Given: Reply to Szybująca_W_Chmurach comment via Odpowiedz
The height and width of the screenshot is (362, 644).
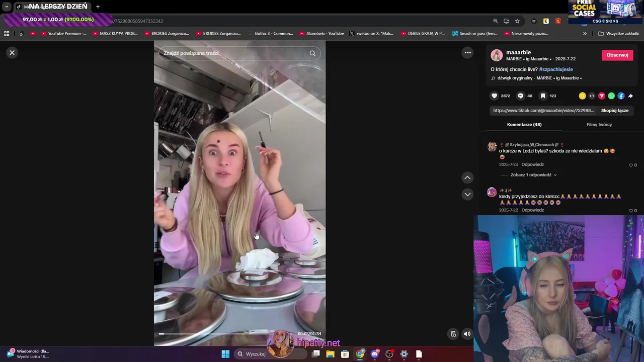Looking at the screenshot, I should point(532,164).
